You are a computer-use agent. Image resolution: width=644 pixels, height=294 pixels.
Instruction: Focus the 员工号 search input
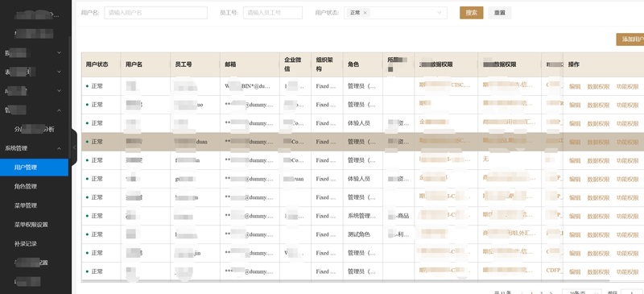pyautogui.click(x=273, y=13)
